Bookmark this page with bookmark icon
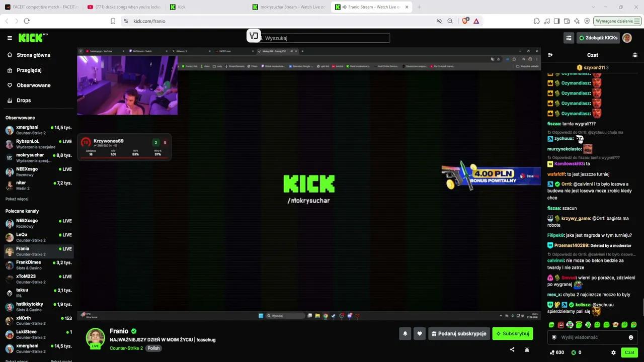This screenshot has width=644, height=362. (x=113, y=21)
